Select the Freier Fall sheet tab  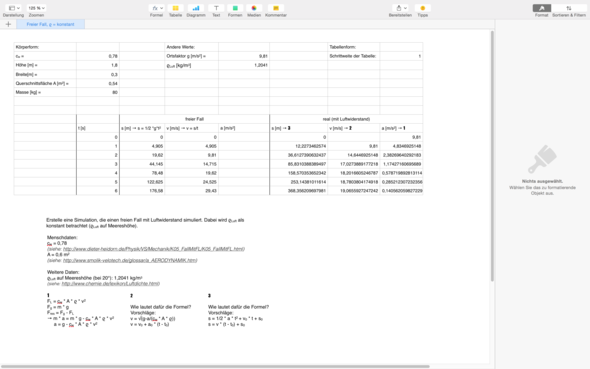pos(50,24)
